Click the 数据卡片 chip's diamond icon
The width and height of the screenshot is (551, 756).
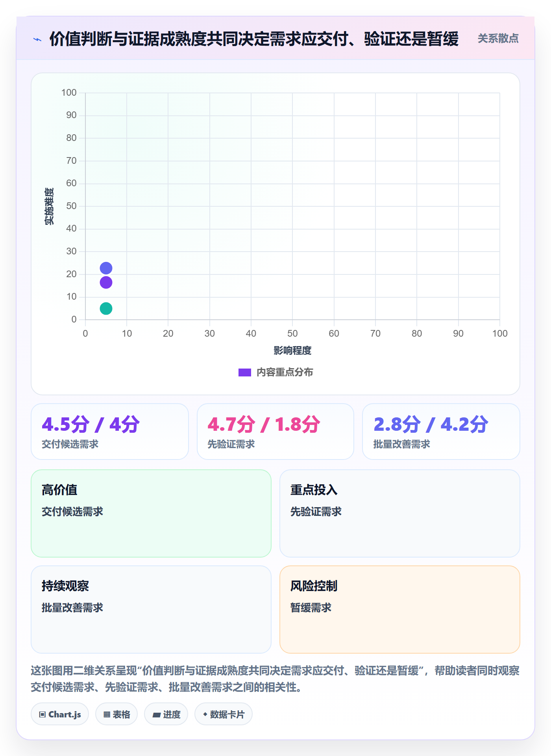(x=205, y=714)
